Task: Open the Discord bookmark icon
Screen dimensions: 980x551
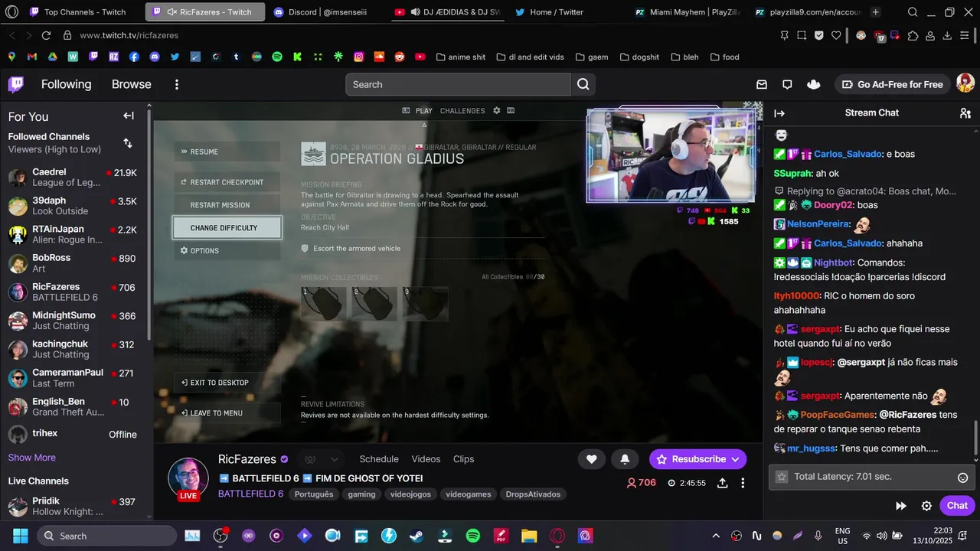Action: pos(155,57)
